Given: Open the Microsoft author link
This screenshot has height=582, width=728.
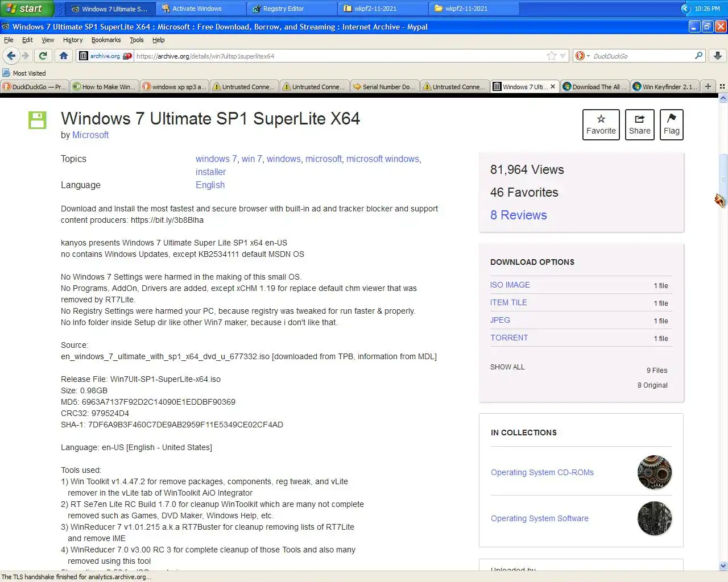Looking at the screenshot, I should click(90, 135).
